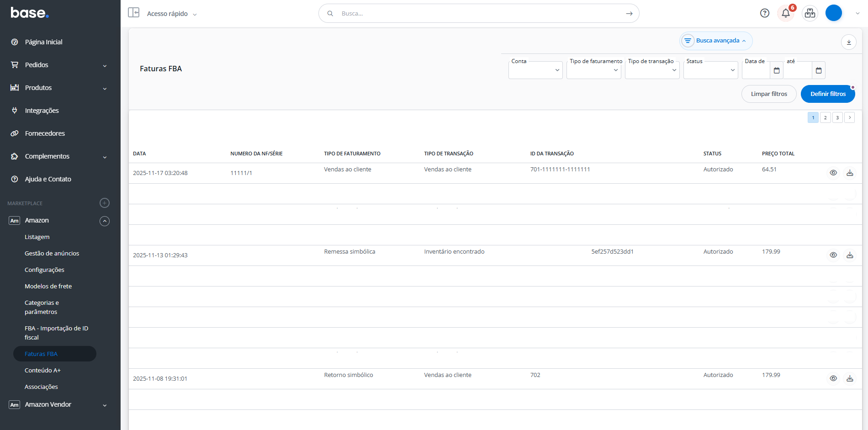Go to Página Inicial

[43, 42]
